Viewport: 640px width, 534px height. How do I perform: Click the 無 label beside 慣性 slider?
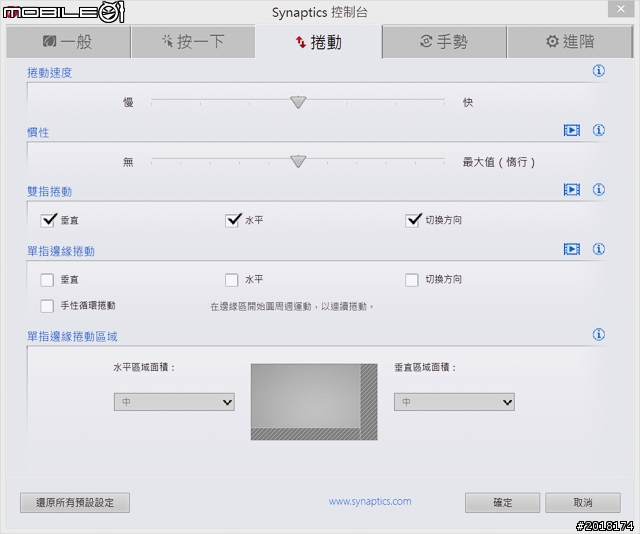[128, 162]
